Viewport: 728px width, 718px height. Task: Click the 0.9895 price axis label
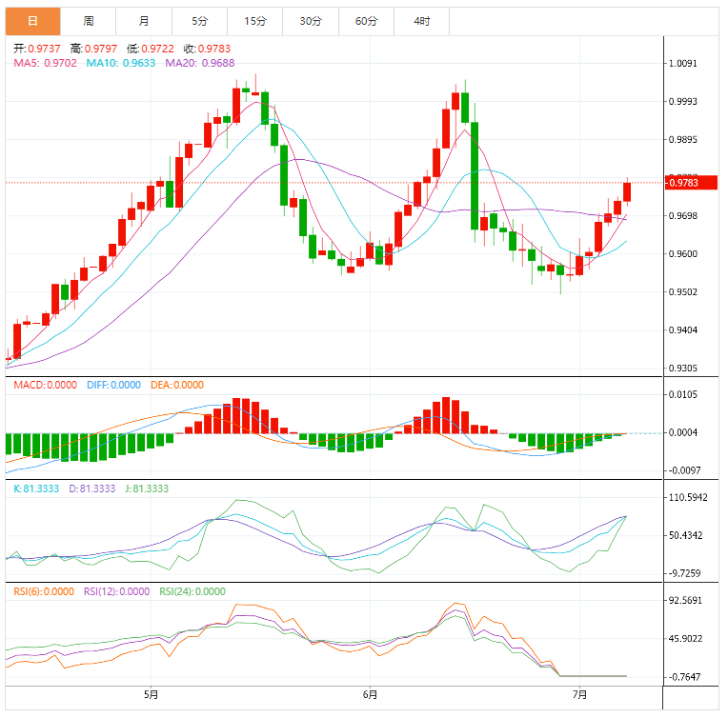point(682,140)
